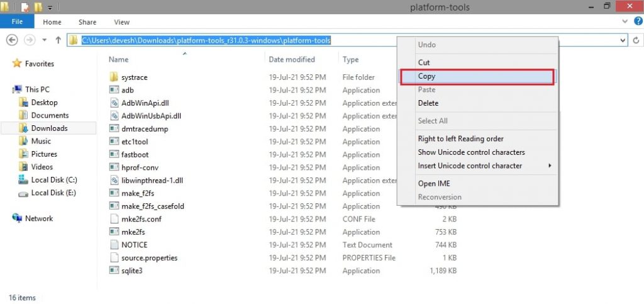The image size is (644, 304).
Task: Sort files by Date modified column
Action: [x=292, y=60]
